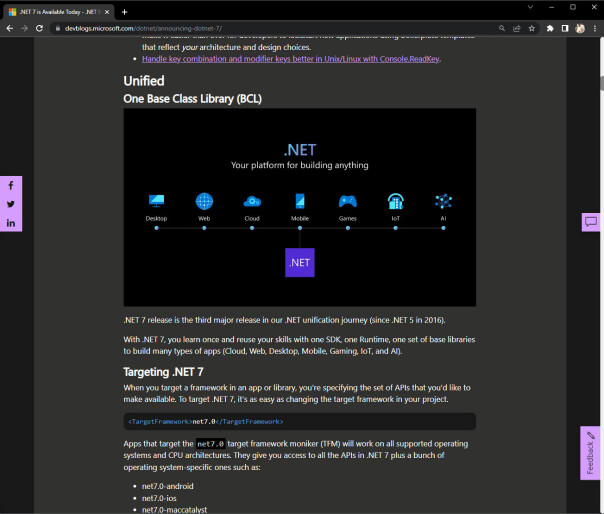
Task: Open the Chrome profile avatar
Action: [580, 28]
